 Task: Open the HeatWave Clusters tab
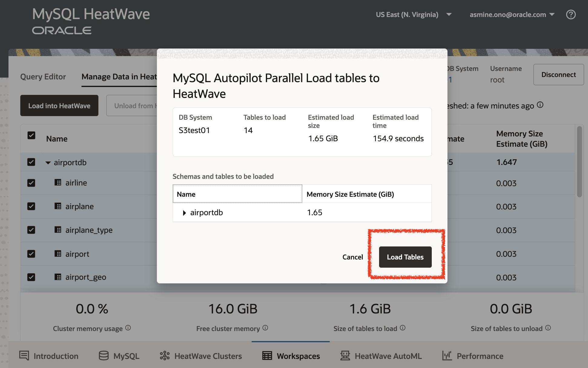[201, 356]
